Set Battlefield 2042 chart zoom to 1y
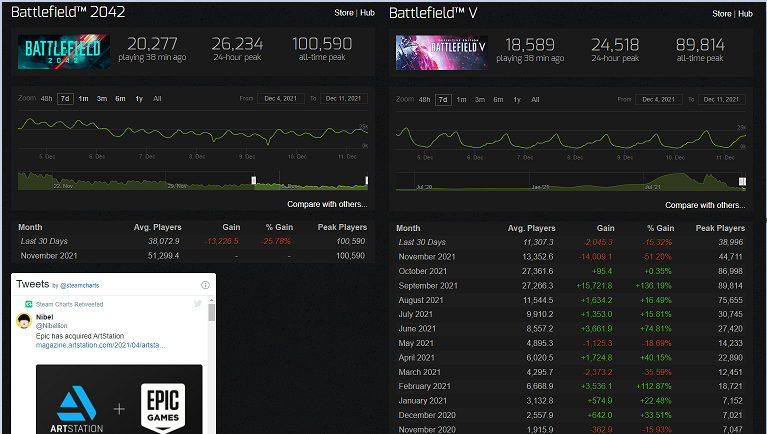The image size is (767, 434). [x=139, y=98]
